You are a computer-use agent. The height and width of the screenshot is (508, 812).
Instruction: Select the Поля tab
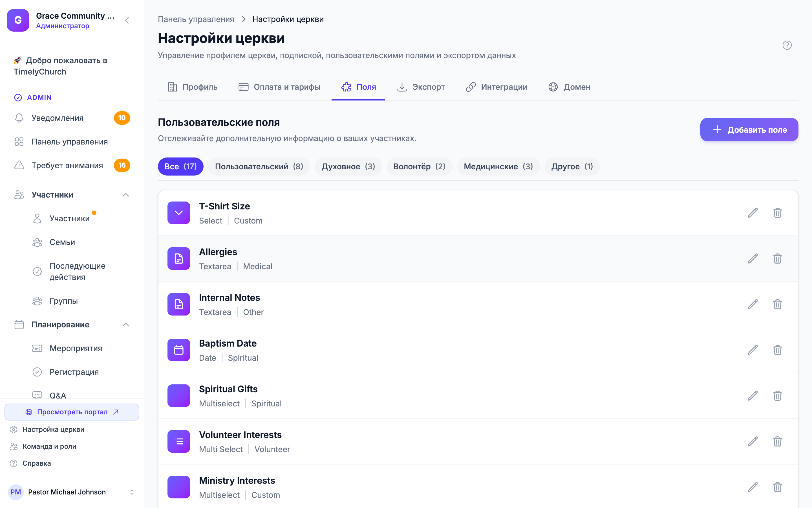click(x=358, y=87)
